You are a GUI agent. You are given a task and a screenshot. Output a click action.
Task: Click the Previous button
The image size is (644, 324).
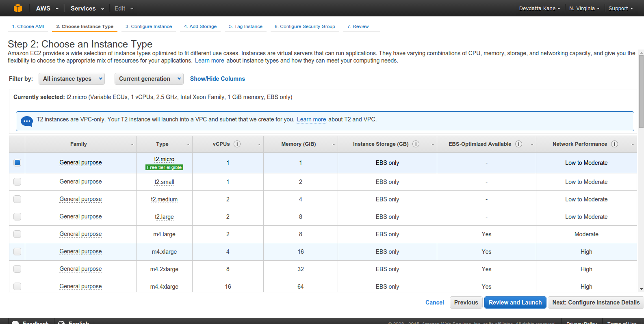(x=466, y=302)
